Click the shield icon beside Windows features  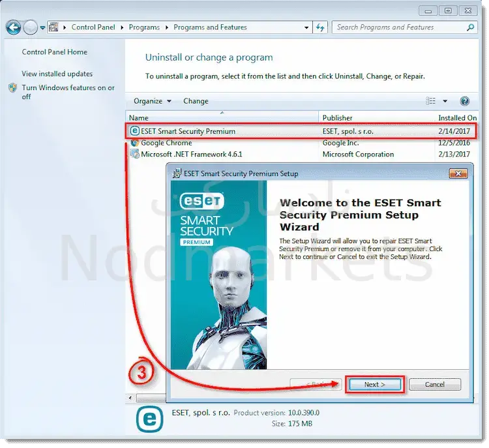click(x=13, y=87)
